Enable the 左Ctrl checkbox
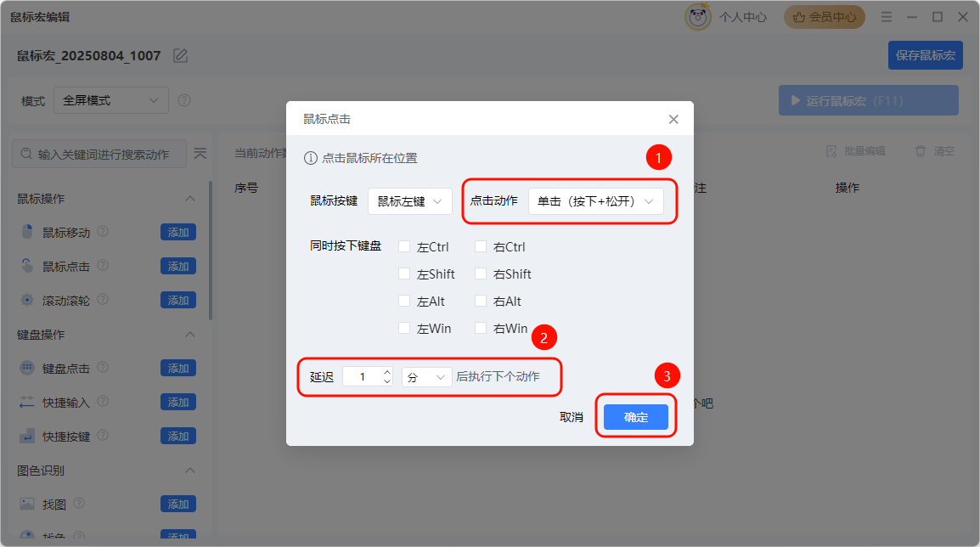980x547 pixels. click(x=404, y=246)
